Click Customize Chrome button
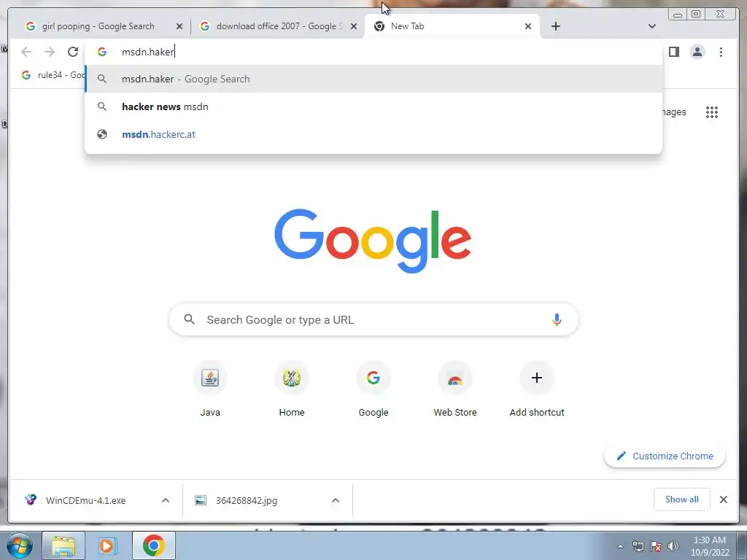This screenshot has height=560, width=747. pyautogui.click(x=665, y=456)
